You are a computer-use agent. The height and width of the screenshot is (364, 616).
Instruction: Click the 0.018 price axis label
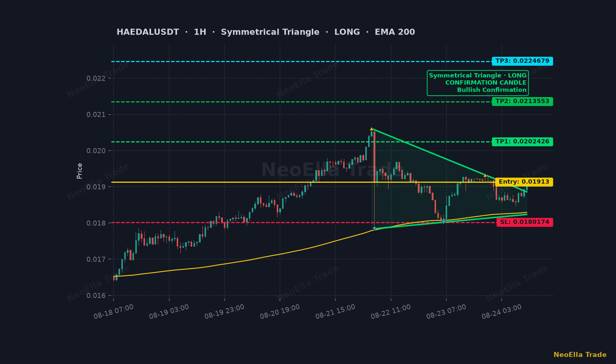[96, 223]
